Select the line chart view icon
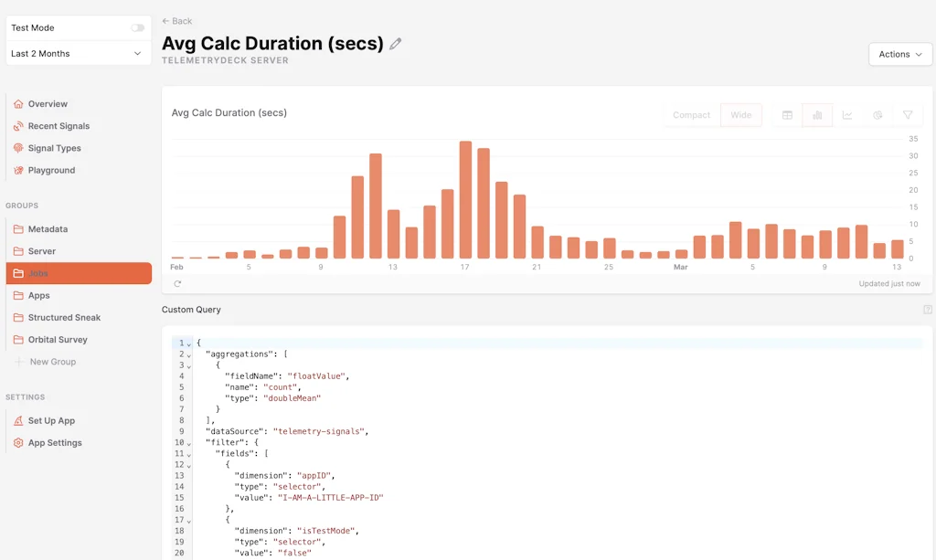The width and height of the screenshot is (936, 560). [847, 115]
